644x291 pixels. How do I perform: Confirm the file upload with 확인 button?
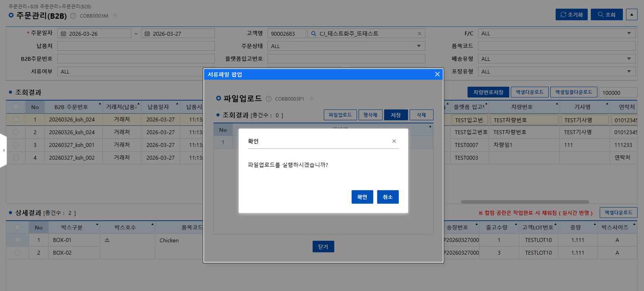pos(362,197)
